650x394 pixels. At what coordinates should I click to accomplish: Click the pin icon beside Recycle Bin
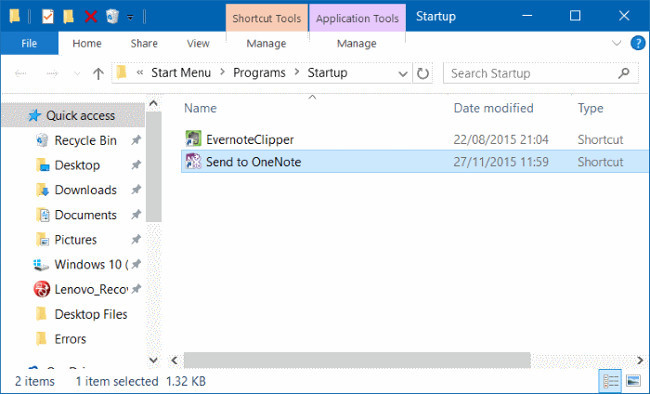(136, 140)
